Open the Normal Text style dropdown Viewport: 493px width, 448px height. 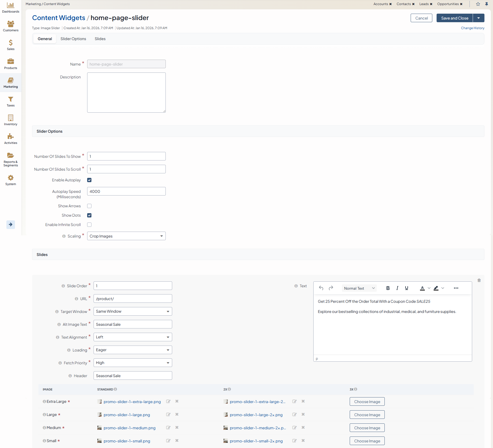pos(359,288)
